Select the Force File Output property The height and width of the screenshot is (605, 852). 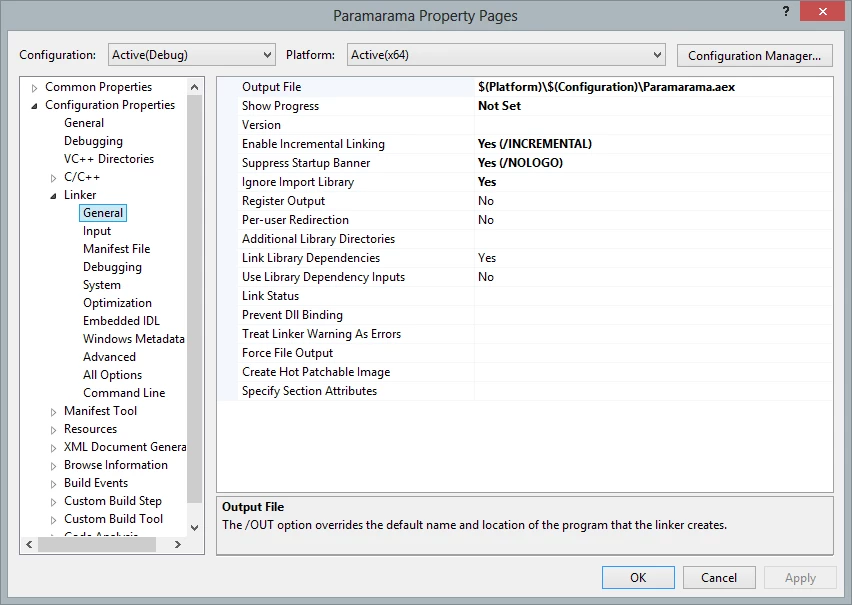(525, 353)
